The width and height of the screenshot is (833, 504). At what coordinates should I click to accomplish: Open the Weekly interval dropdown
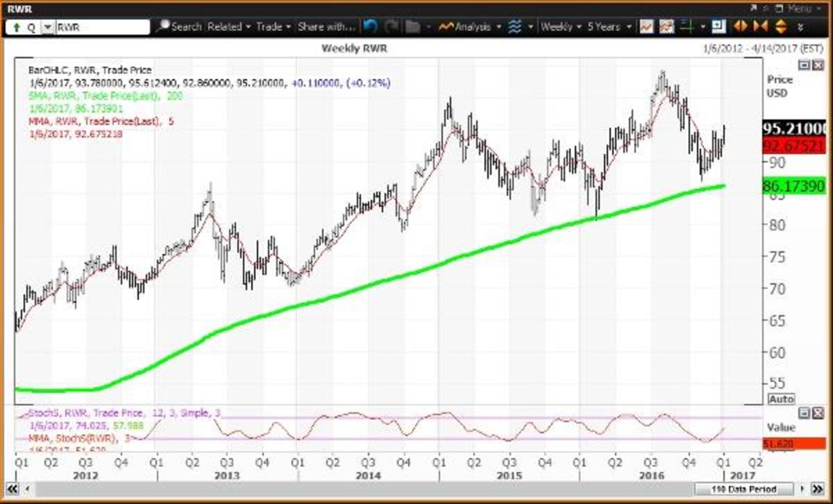(x=561, y=27)
